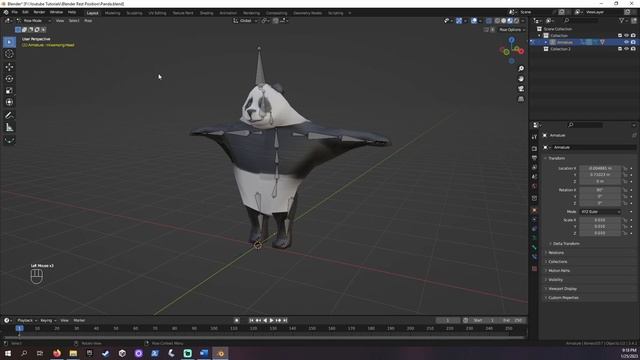Open Word from the taskbar

[204, 353]
